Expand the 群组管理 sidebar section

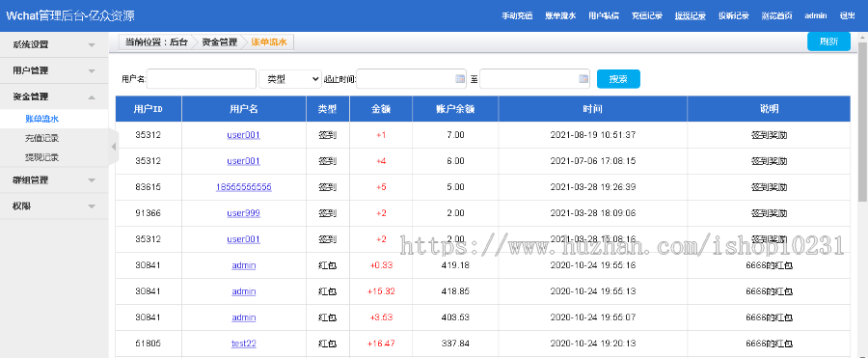54,180
